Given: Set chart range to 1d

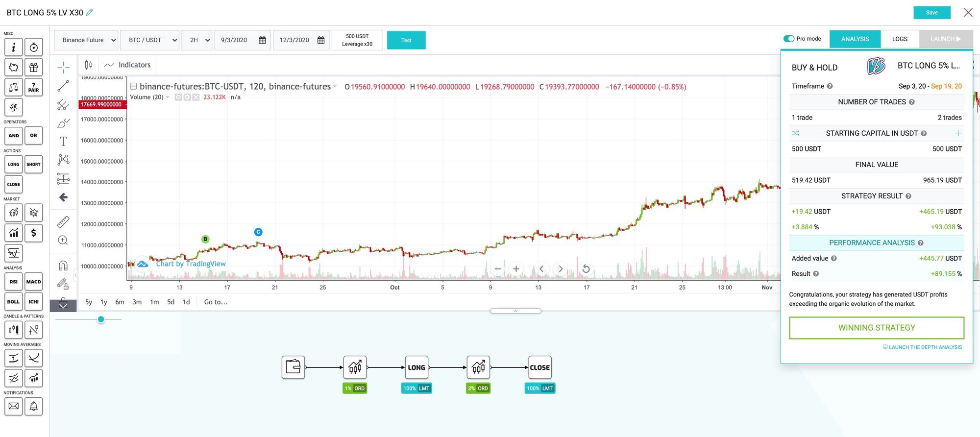Looking at the screenshot, I should [x=186, y=302].
